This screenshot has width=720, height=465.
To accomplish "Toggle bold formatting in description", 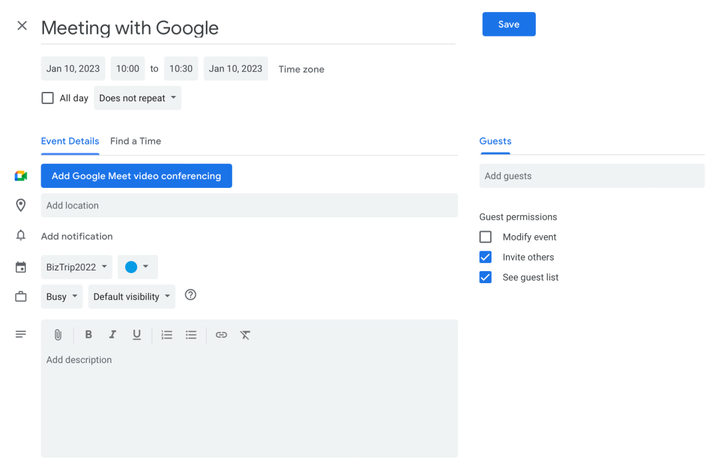I will 89,335.
